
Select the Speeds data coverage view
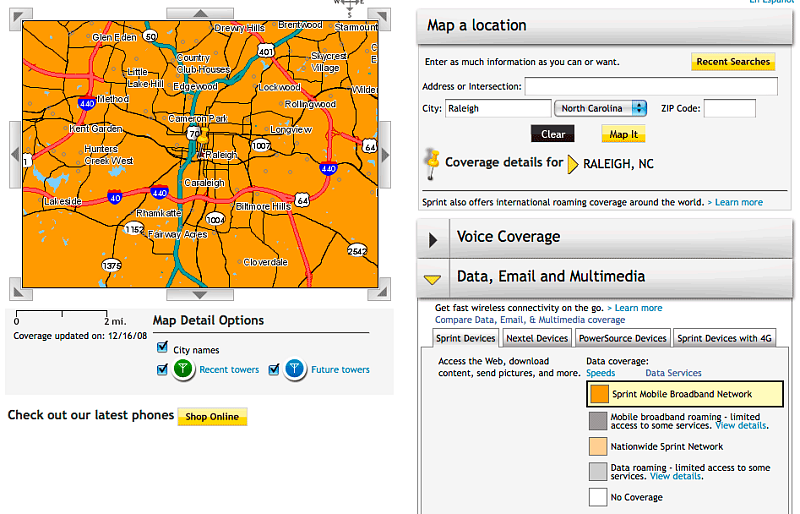[x=601, y=373]
